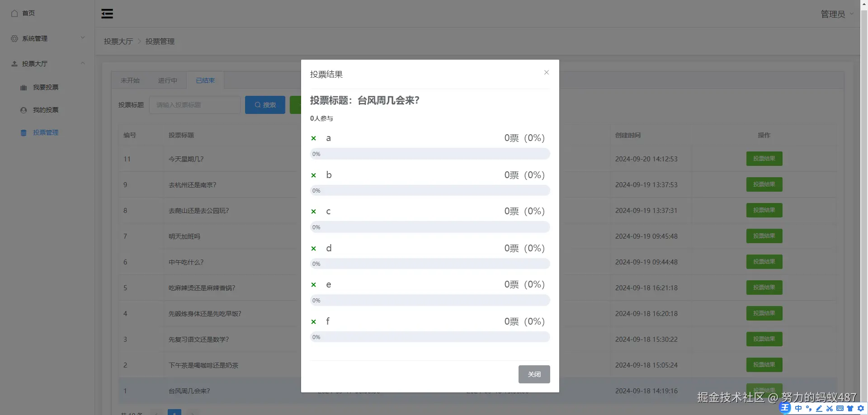Click the input method 王 logo icon
This screenshot has height=415, width=868.
tap(785, 408)
